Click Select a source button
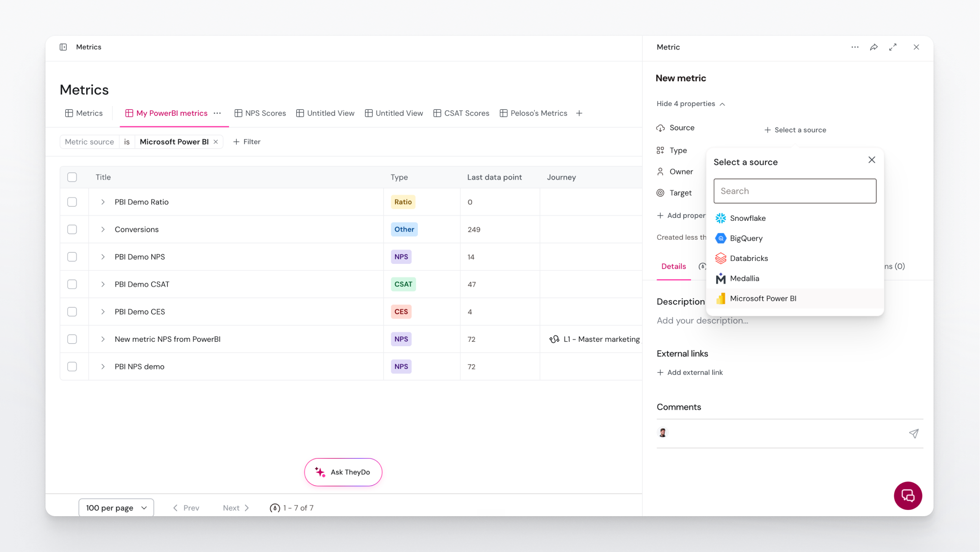 coord(795,130)
